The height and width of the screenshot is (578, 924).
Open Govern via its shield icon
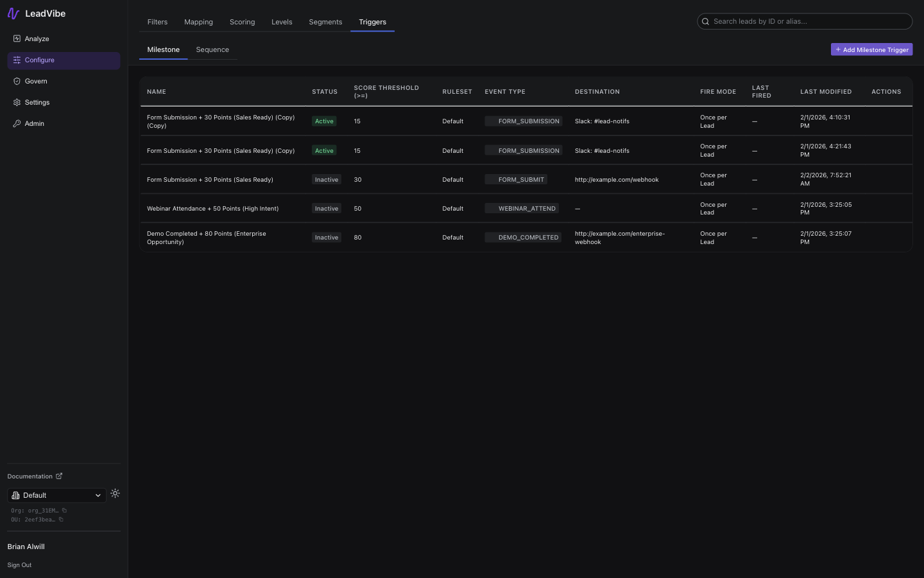pos(17,81)
